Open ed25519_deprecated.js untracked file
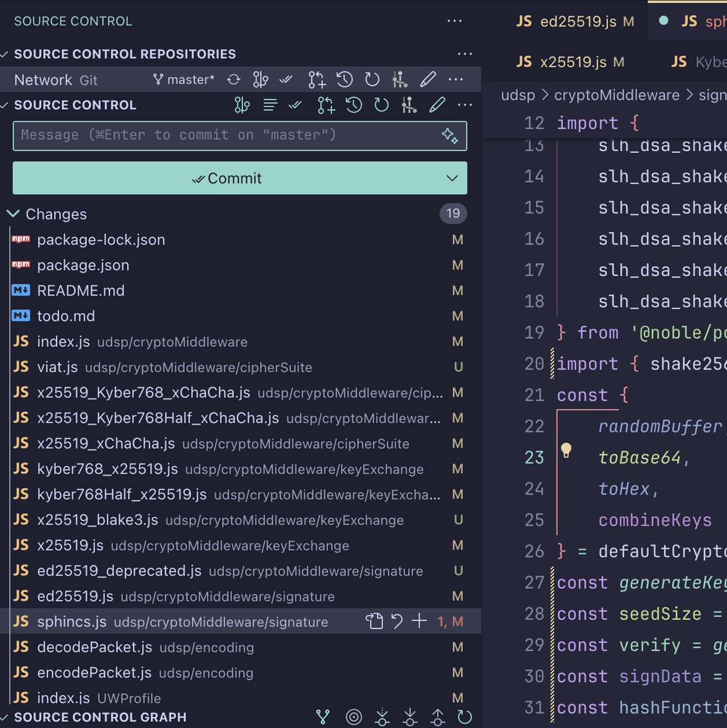727x728 pixels. tap(241, 571)
